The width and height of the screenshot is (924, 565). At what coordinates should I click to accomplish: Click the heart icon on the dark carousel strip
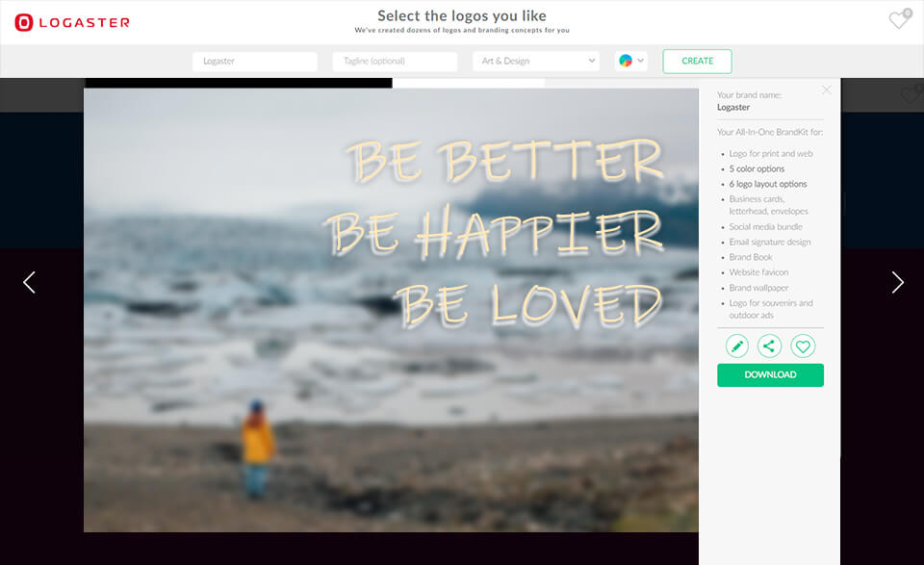911,95
